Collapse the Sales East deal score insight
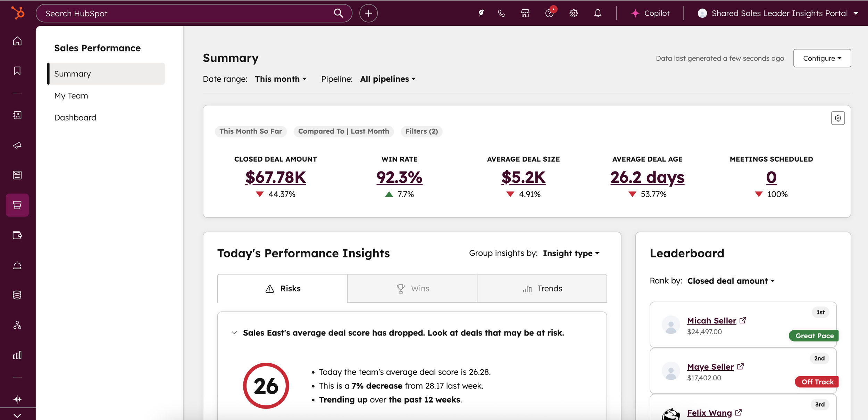This screenshot has width=868, height=420. 234,333
